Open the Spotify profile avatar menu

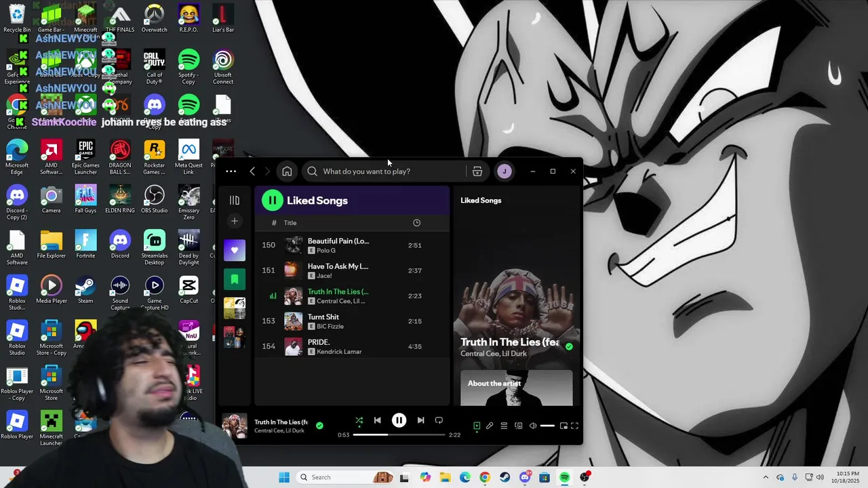[x=504, y=171]
